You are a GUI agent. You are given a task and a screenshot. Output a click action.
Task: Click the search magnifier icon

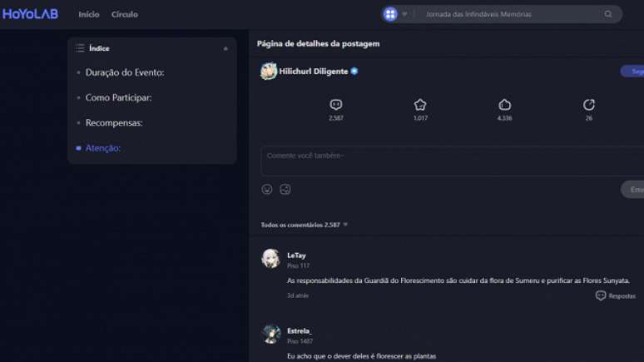click(608, 14)
